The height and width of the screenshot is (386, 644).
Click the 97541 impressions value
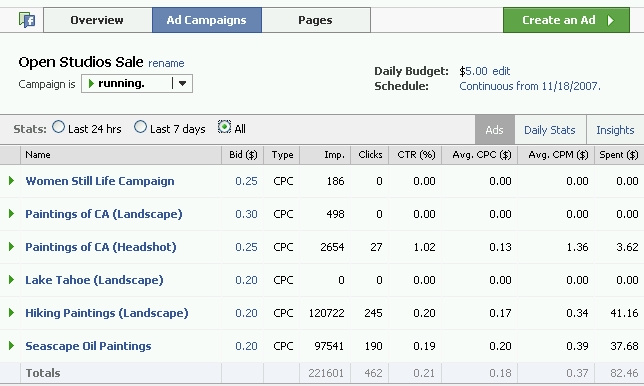[x=329, y=346]
